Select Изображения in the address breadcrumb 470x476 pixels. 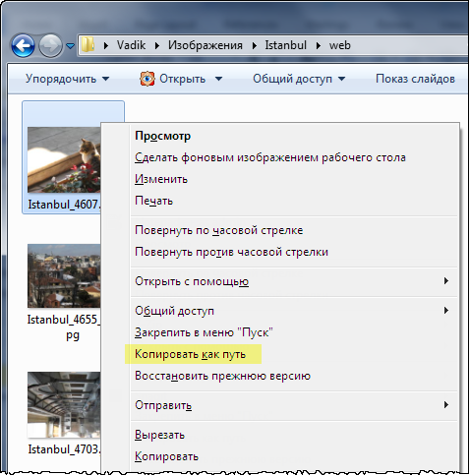(206, 45)
